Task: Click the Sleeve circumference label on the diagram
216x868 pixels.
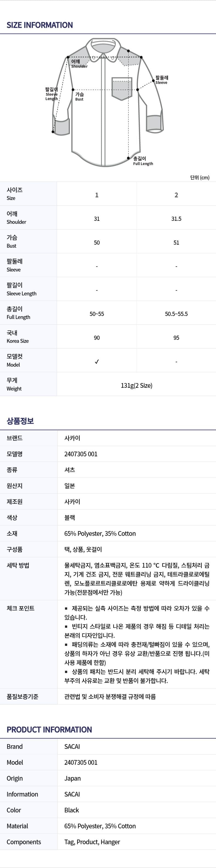Action: click(x=161, y=80)
